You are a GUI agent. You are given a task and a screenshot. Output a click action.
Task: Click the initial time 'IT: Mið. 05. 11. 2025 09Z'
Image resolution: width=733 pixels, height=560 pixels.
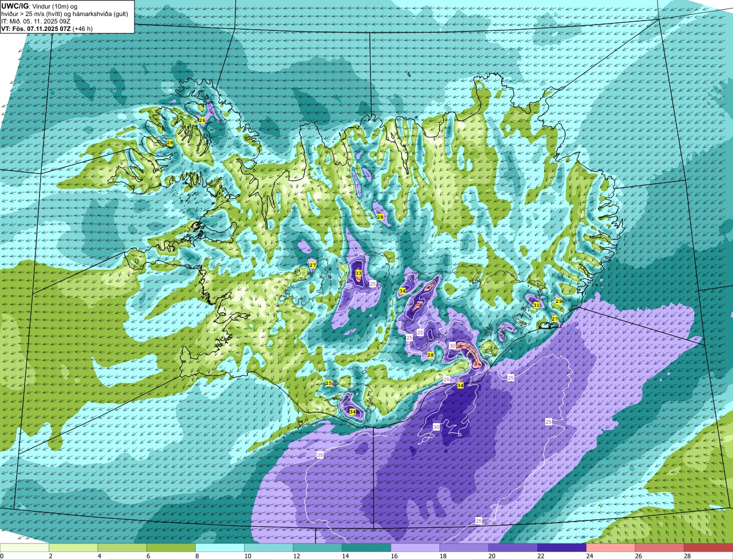coord(36,21)
